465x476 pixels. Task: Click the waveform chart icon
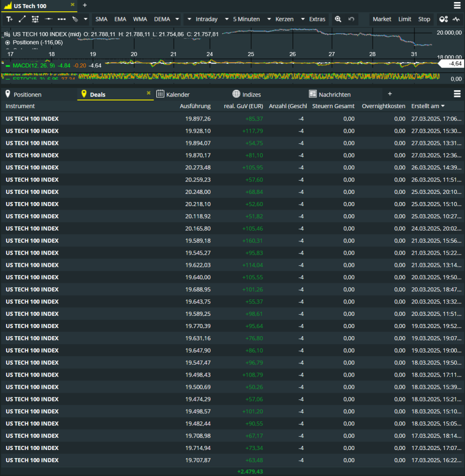(x=456, y=19)
